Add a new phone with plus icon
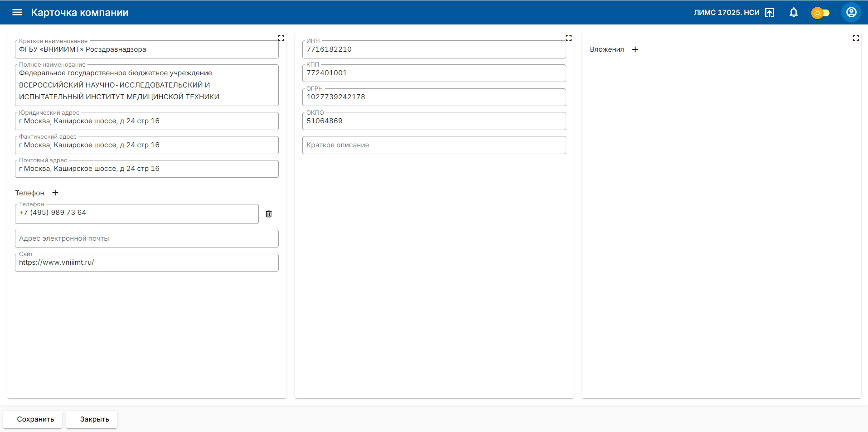 pos(55,193)
